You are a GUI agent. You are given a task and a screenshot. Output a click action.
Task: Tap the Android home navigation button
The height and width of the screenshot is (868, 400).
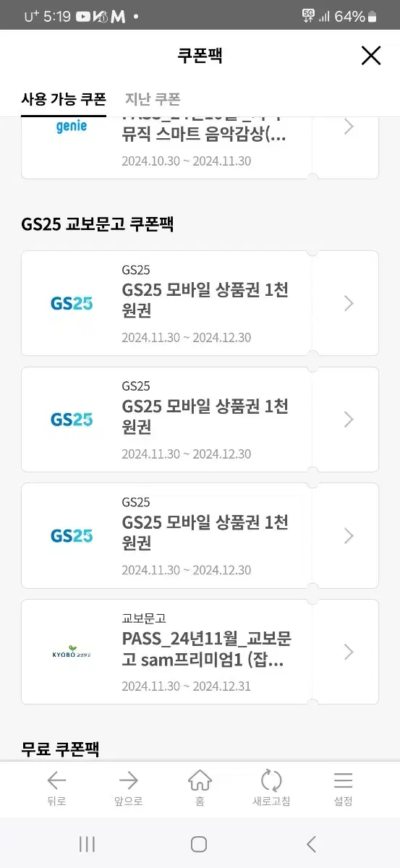[x=199, y=844]
